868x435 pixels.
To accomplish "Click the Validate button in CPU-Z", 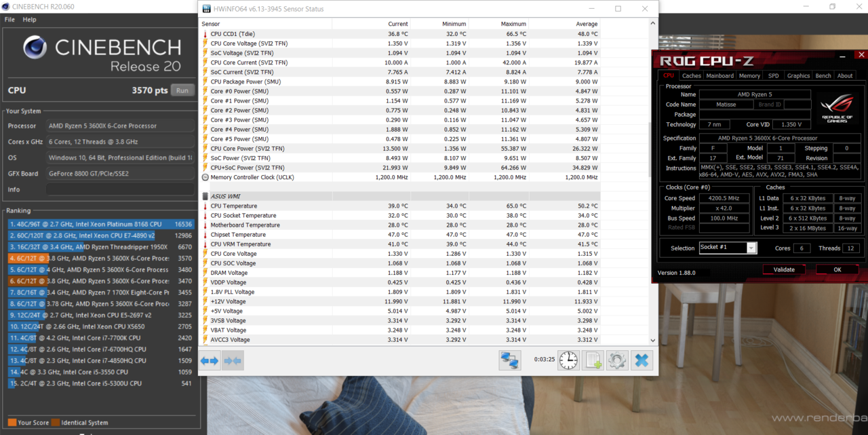I will pyautogui.click(x=784, y=269).
